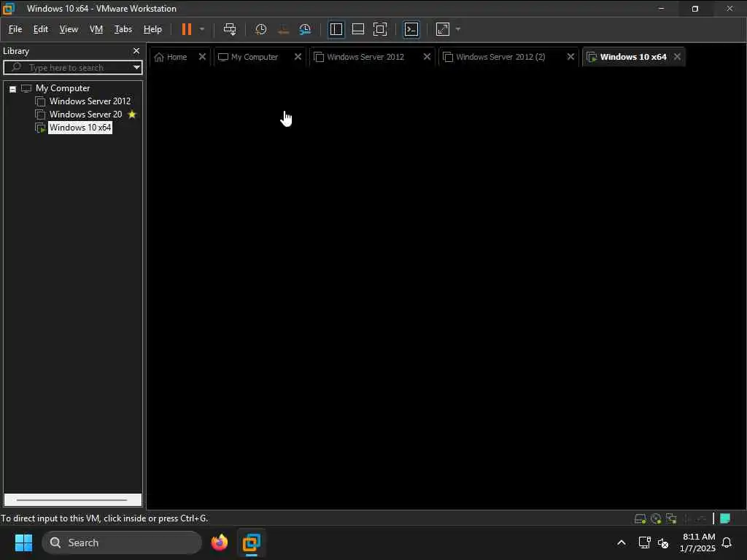Click the horizontal scrollbar in the library
This screenshot has width=747, height=560.
pyautogui.click(x=72, y=500)
